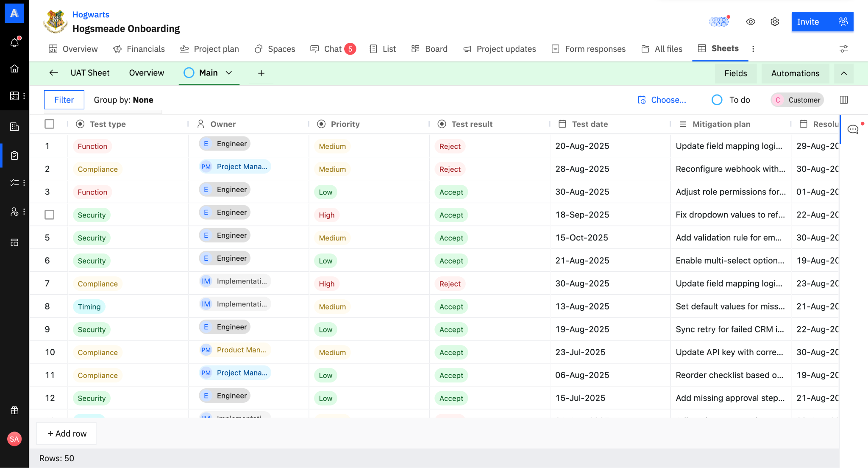Click the Invite button
Viewport: 868px width, 468px height.
822,22
